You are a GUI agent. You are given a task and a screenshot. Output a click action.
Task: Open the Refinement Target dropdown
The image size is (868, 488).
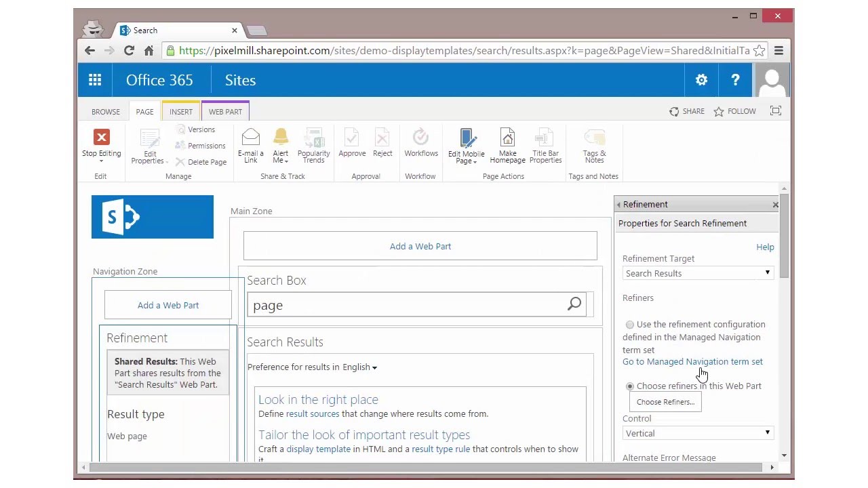tap(698, 273)
